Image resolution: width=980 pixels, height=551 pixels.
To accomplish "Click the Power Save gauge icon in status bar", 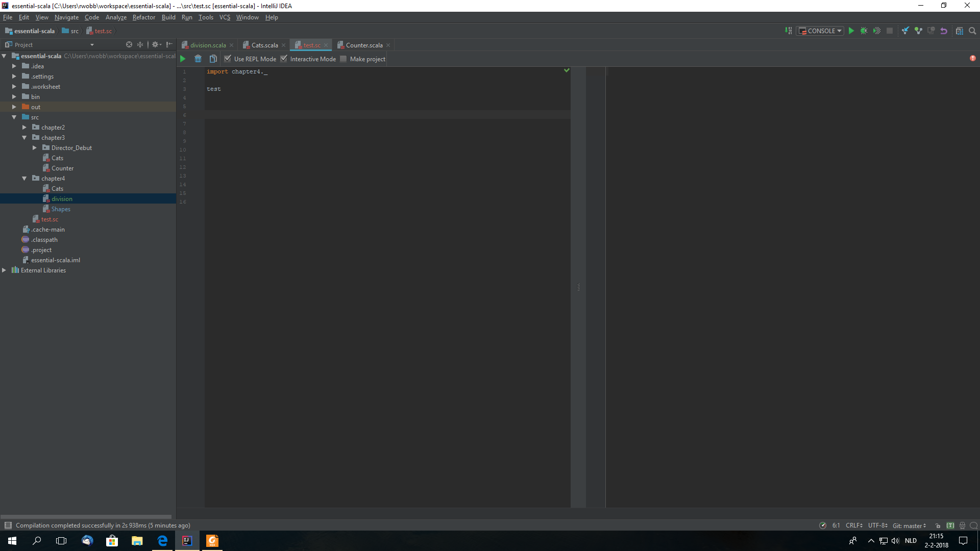I will point(823,525).
